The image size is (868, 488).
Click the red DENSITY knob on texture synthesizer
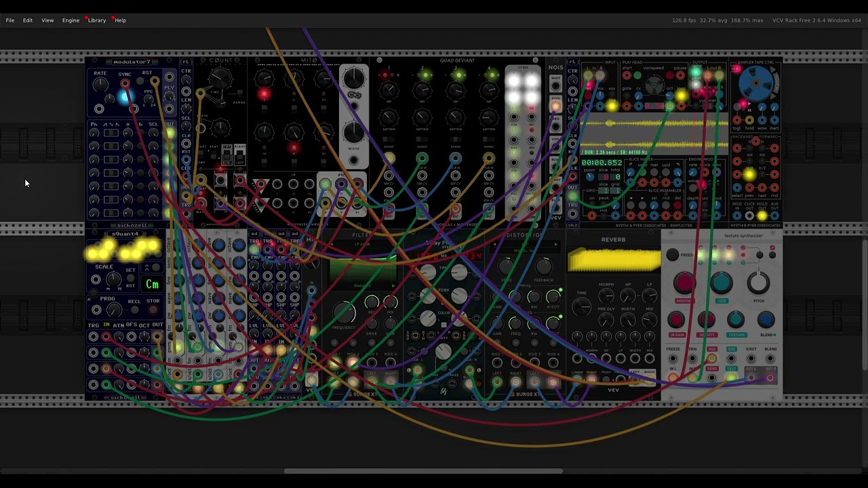[x=707, y=319]
